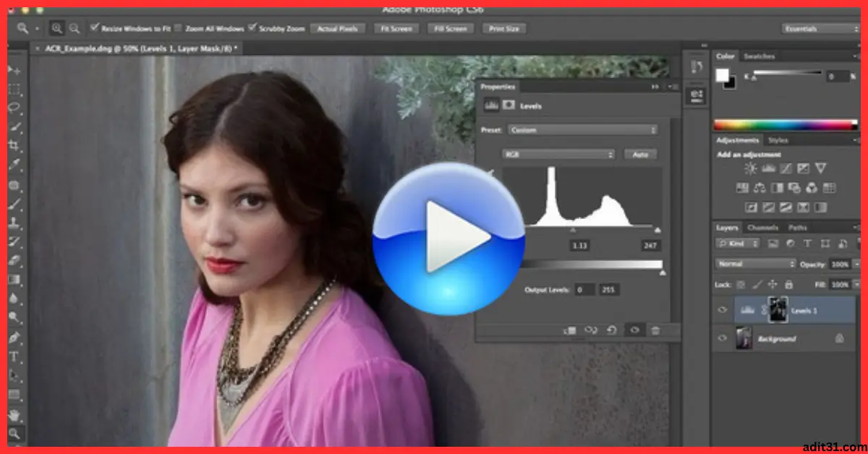
Task: Clip adjustment to layer below icon
Action: point(569,330)
